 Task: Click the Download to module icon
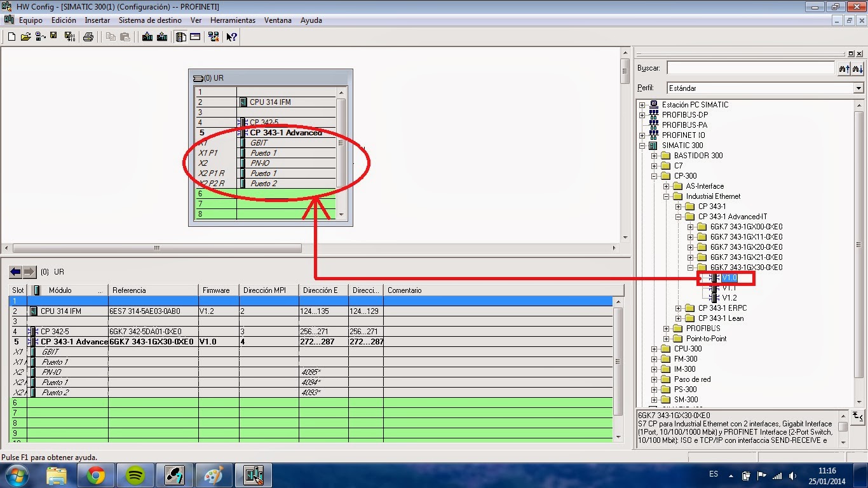[x=147, y=37]
